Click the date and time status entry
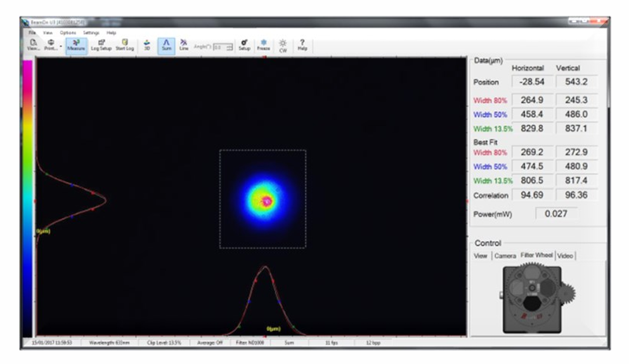 (x=52, y=343)
